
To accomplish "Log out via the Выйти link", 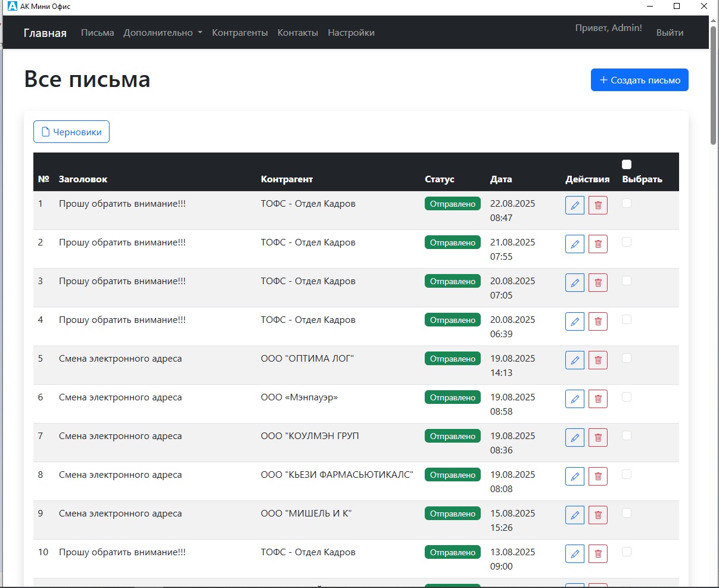I will click(670, 33).
